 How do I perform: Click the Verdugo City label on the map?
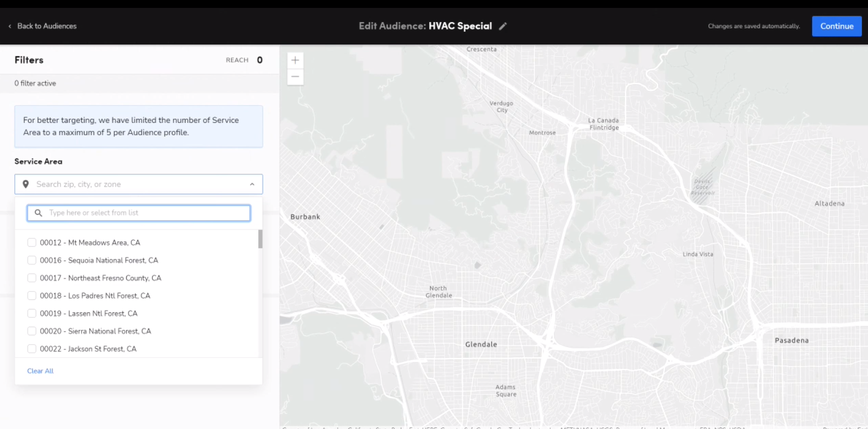(502, 107)
